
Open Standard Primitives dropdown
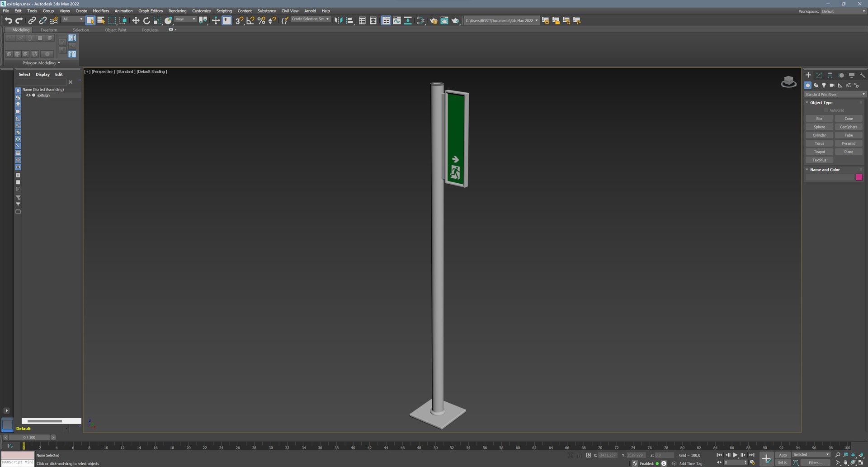(x=835, y=94)
